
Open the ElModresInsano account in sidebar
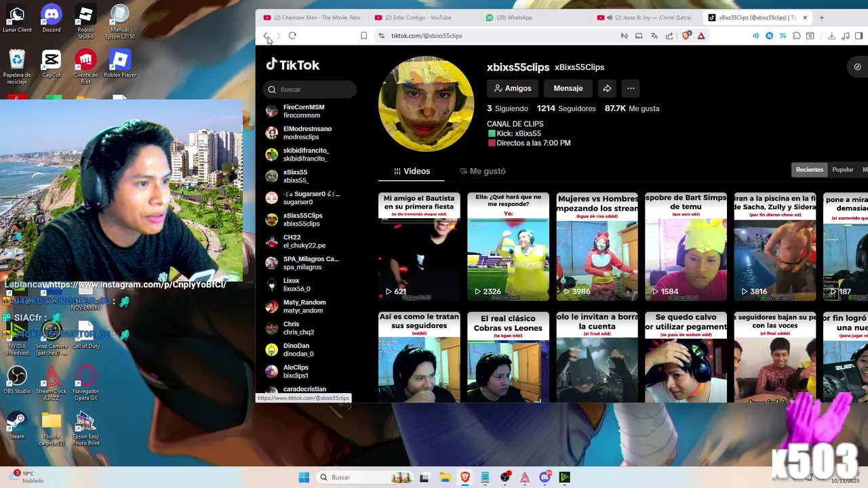[x=309, y=133]
